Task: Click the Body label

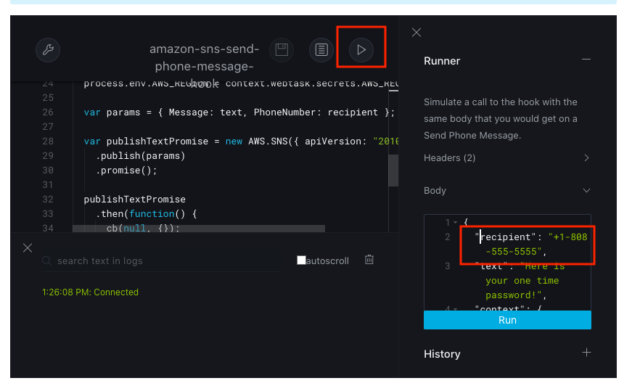Action: (435, 191)
